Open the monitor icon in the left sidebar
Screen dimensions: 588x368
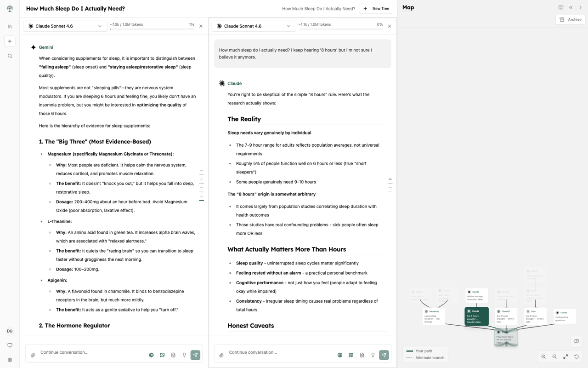(x=10, y=345)
